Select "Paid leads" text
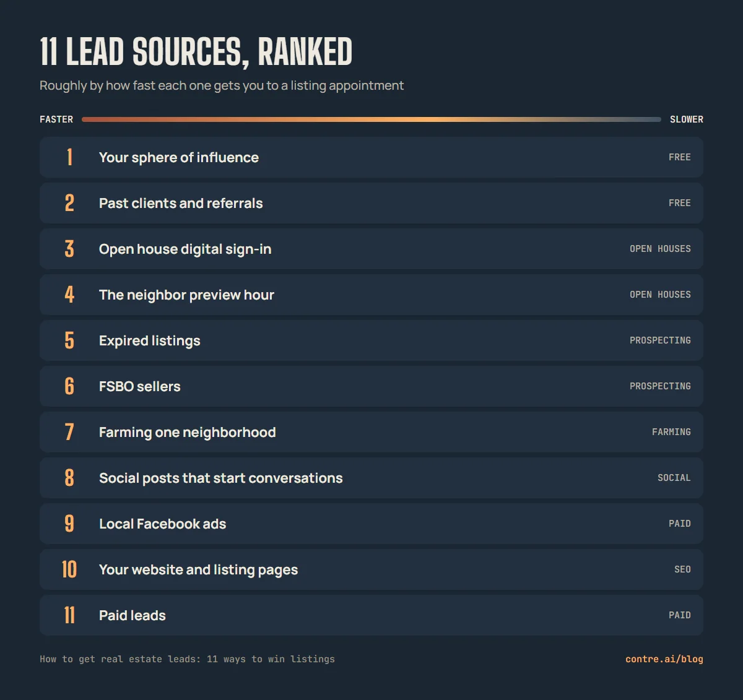Image resolution: width=743 pixels, height=700 pixels. point(133,615)
